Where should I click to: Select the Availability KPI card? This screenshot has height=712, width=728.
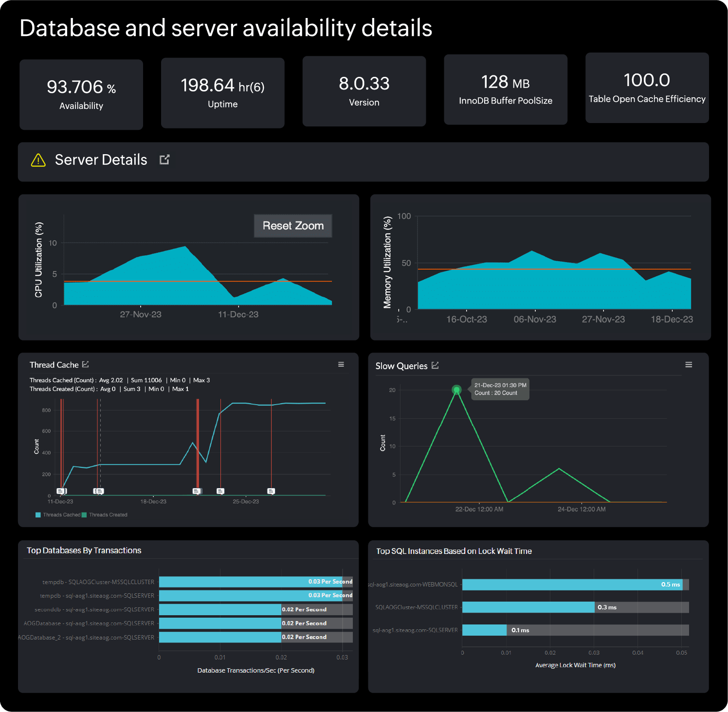[x=81, y=94]
